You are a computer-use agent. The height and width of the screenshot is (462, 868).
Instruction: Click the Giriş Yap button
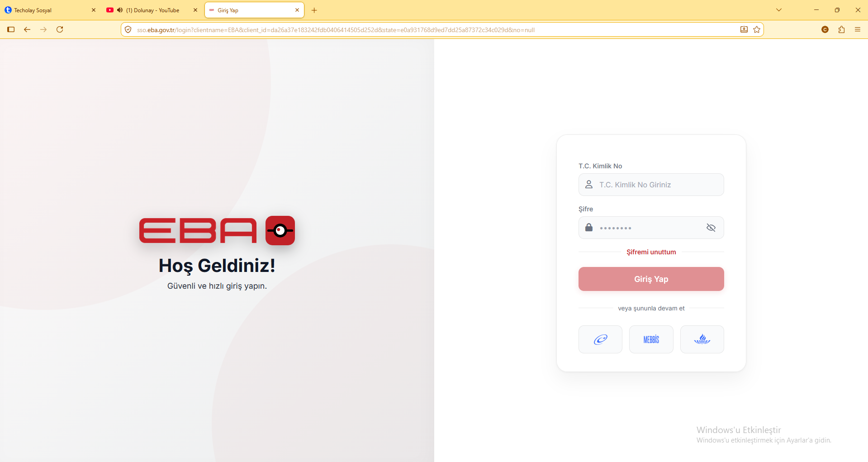tap(651, 279)
